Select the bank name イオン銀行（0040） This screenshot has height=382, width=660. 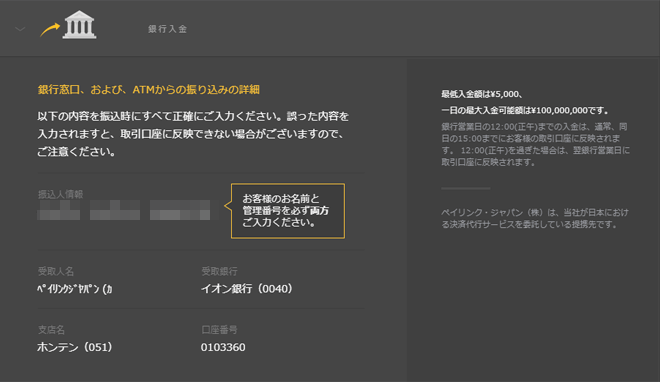coord(247,289)
